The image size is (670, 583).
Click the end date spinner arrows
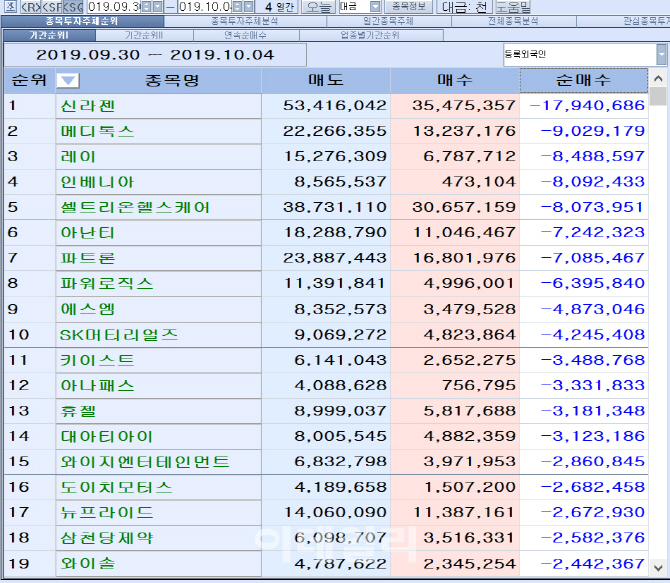tap(238, 7)
